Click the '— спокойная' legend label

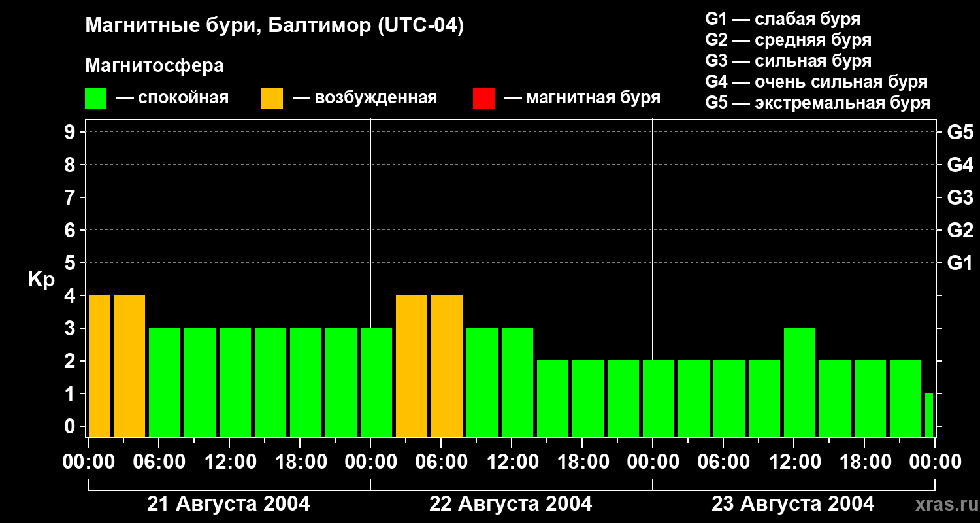point(172,99)
